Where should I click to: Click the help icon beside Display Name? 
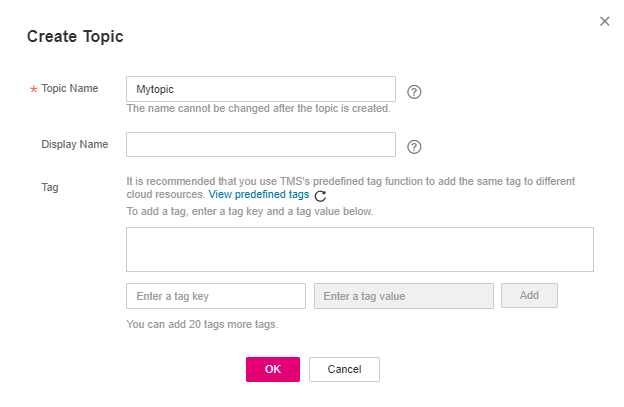click(x=414, y=146)
